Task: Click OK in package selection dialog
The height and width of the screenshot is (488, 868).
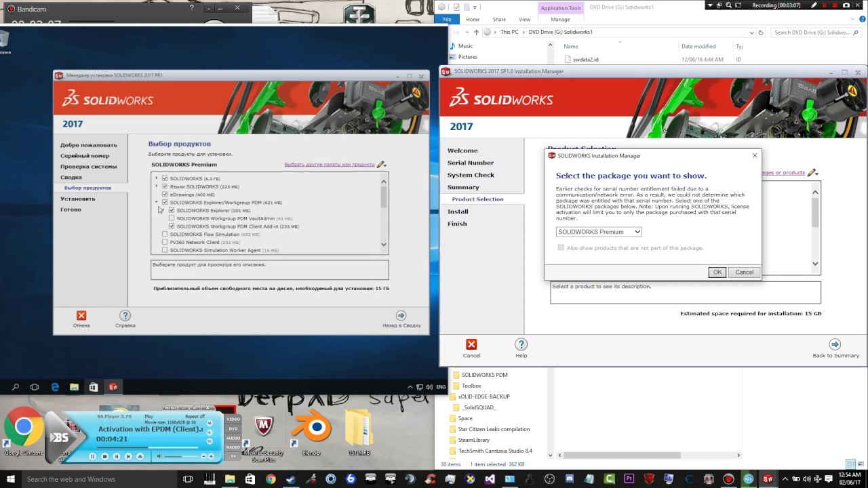Action: (x=717, y=272)
